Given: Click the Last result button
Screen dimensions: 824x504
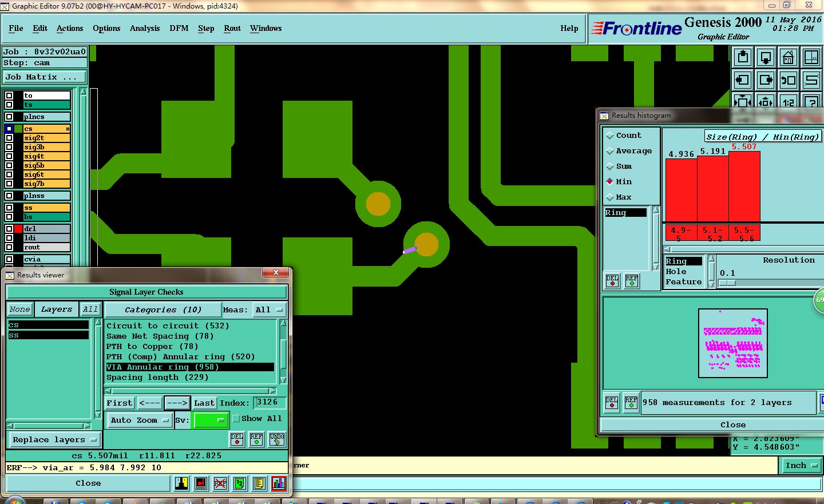Looking at the screenshot, I should pos(204,403).
